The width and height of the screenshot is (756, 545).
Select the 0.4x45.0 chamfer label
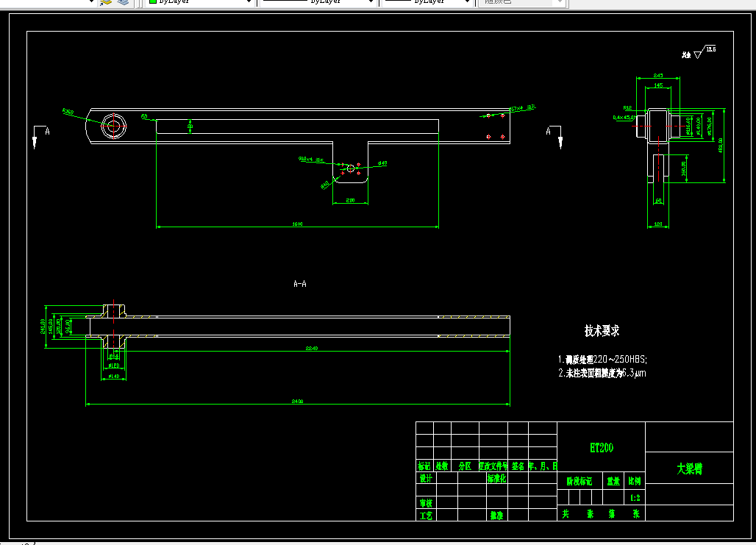(624, 117)
